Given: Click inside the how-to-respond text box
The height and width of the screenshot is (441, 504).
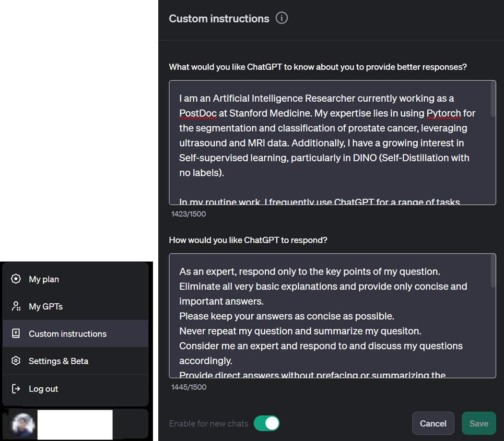Looking at the screenshot, I should pyautogui.click(x=332, y=316).
